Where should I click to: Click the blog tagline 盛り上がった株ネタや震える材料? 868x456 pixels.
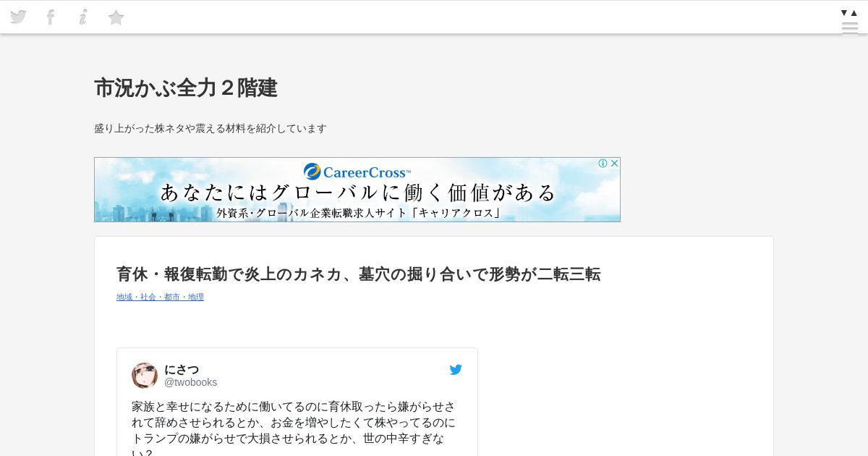click(210, 128)
